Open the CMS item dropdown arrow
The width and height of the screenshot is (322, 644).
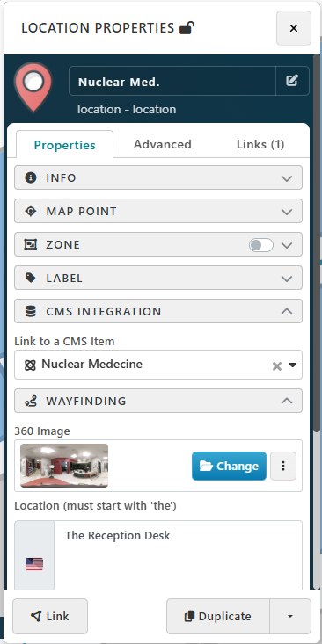[293, 365]
